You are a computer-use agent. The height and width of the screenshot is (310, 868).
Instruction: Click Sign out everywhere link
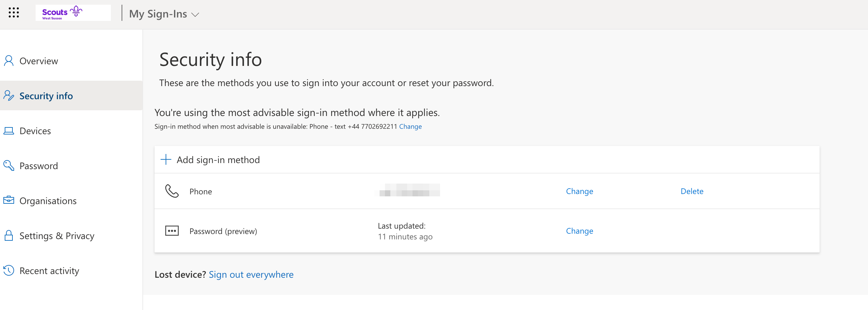tap(251, 275)
